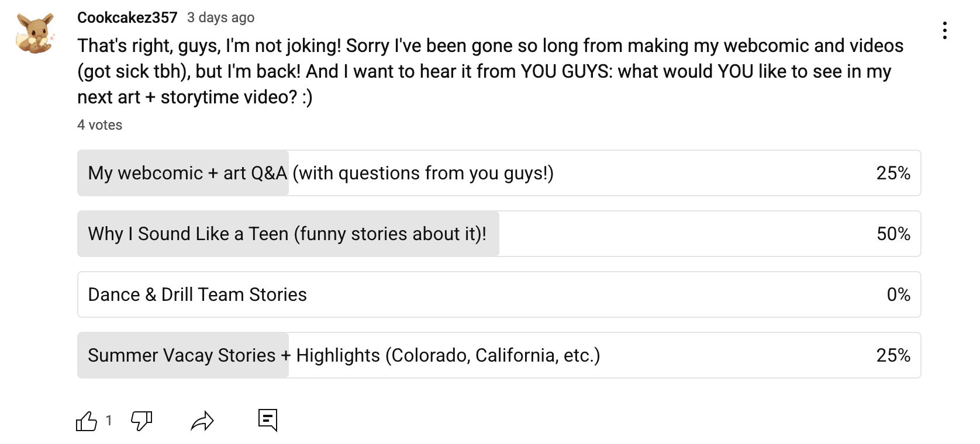Click the 50% result on Teen option

coord(893,234)
